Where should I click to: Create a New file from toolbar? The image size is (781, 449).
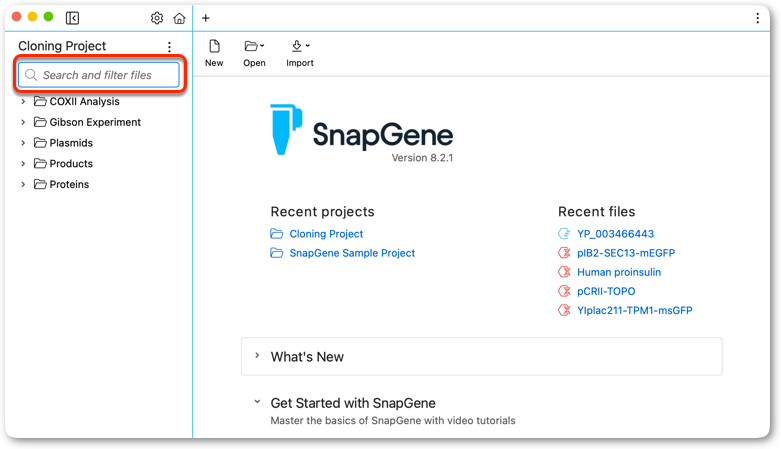pos(214,53)
